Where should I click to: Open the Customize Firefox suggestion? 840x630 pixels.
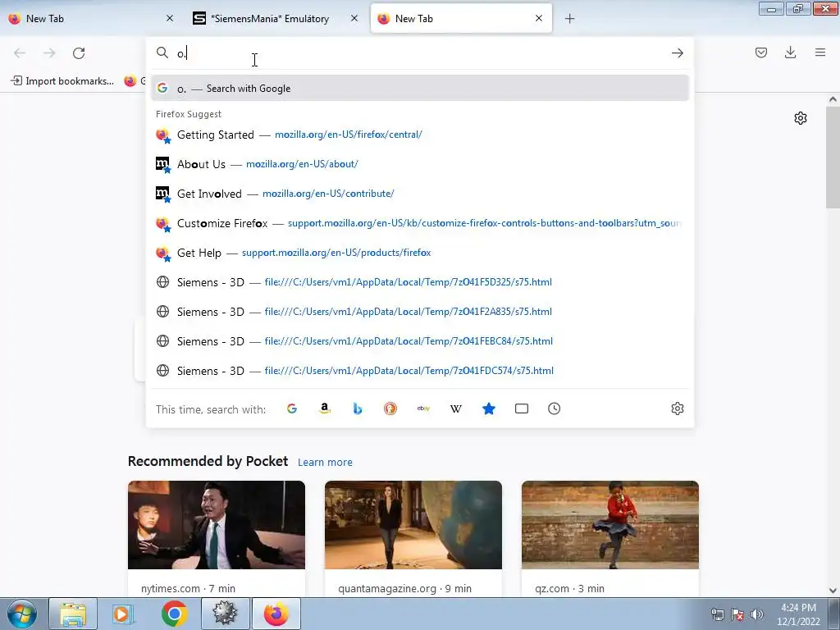(419, 223)
